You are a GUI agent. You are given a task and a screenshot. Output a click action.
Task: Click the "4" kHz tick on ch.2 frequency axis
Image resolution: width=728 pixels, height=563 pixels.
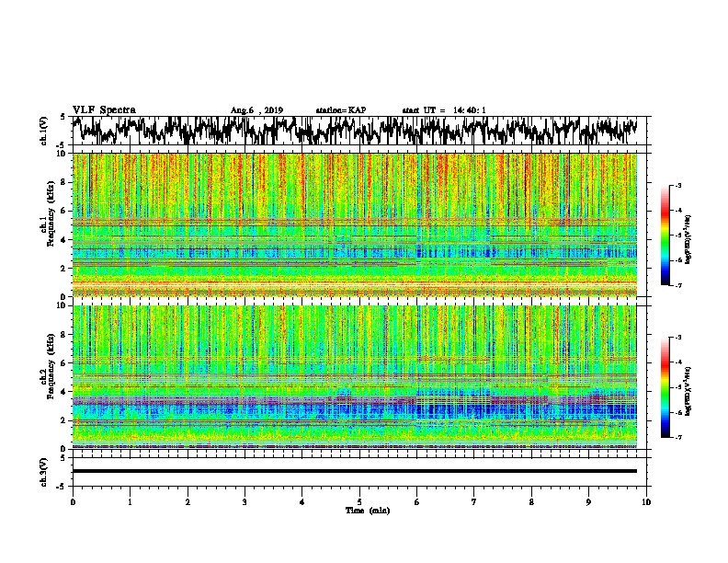(64, 392)
